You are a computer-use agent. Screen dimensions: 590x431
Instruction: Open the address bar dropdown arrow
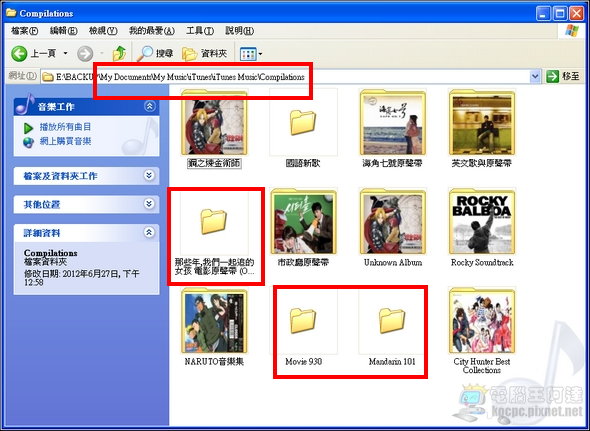click(535, 77)
